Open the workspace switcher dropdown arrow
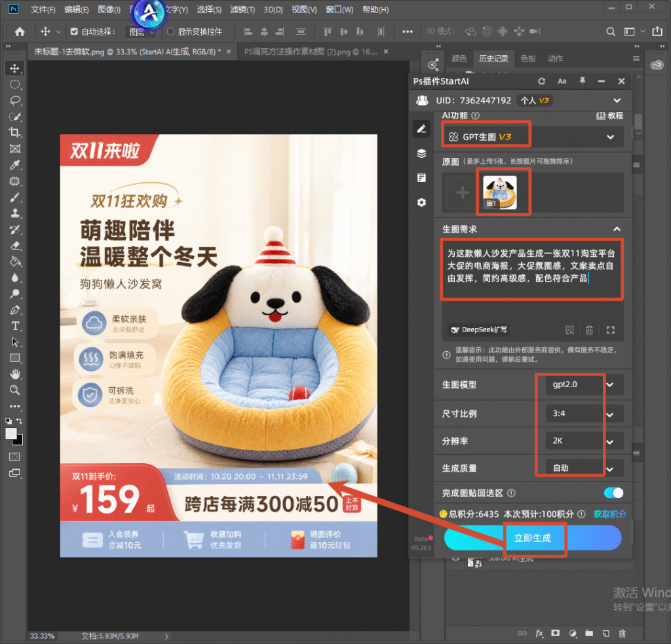The image size is (671, 644). pos(642,31)
